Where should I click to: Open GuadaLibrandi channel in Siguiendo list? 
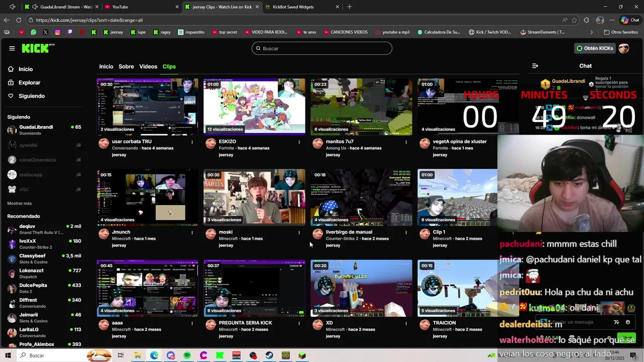pos(44,130)
